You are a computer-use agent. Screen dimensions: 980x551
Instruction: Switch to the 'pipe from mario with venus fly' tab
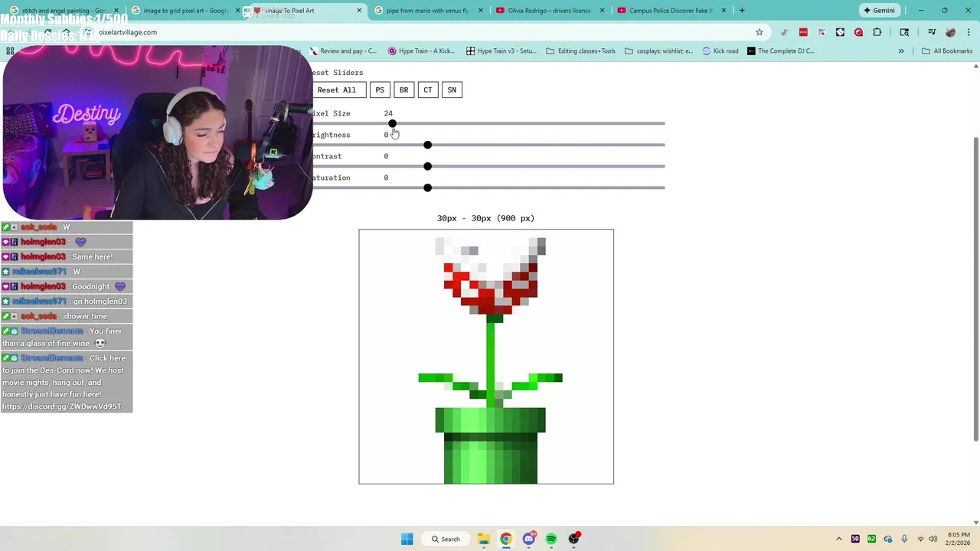coord(427,11)
